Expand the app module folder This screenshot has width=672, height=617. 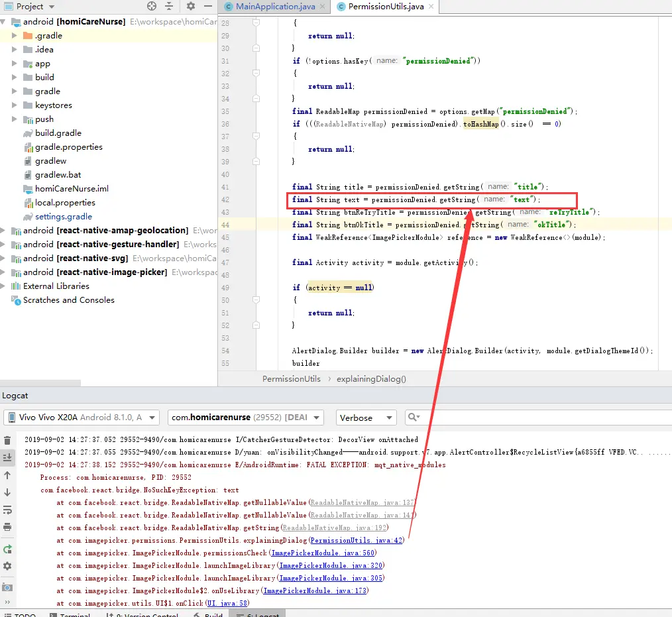coord(14,64)
